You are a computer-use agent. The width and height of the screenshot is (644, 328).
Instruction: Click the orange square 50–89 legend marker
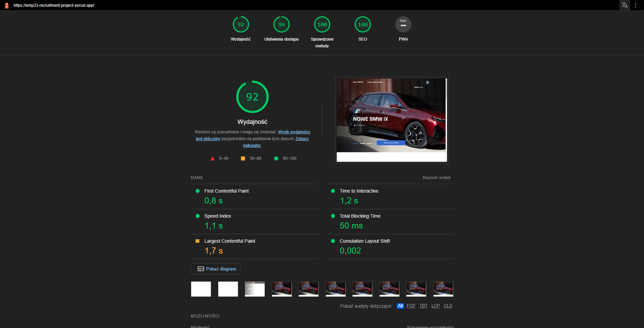243,158
